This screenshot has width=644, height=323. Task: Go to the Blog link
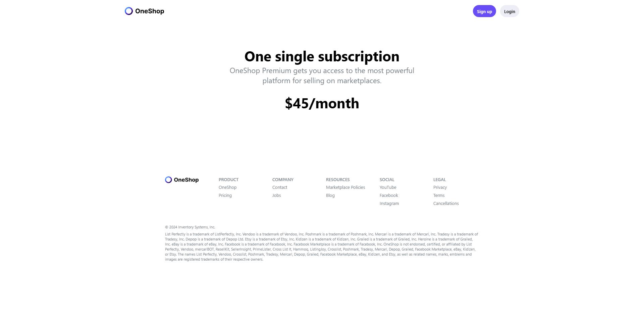(x=330, y=196)
